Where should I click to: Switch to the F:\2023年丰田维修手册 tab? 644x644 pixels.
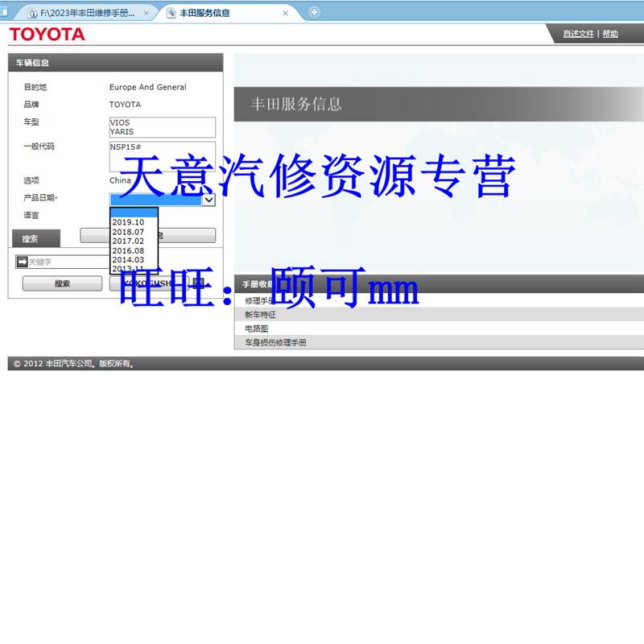[87, 13]
